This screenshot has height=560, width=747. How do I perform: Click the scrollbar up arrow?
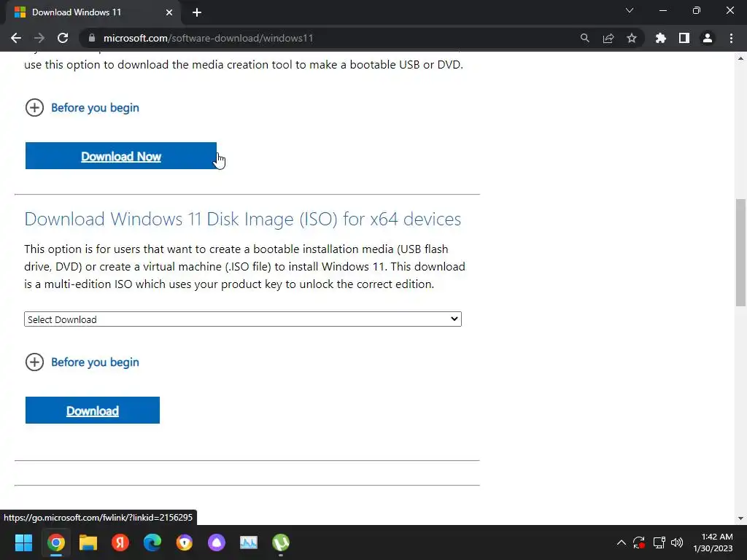tap(740, 58)
